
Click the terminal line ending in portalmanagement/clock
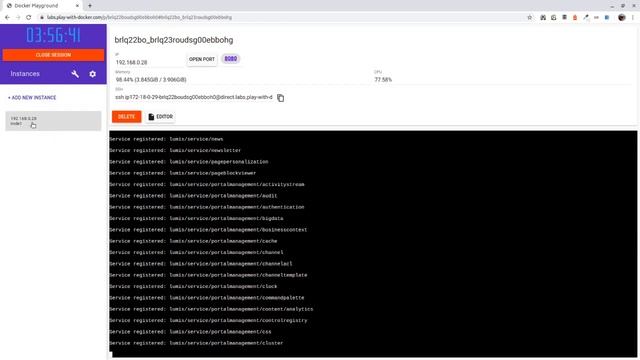click(193, 287)
